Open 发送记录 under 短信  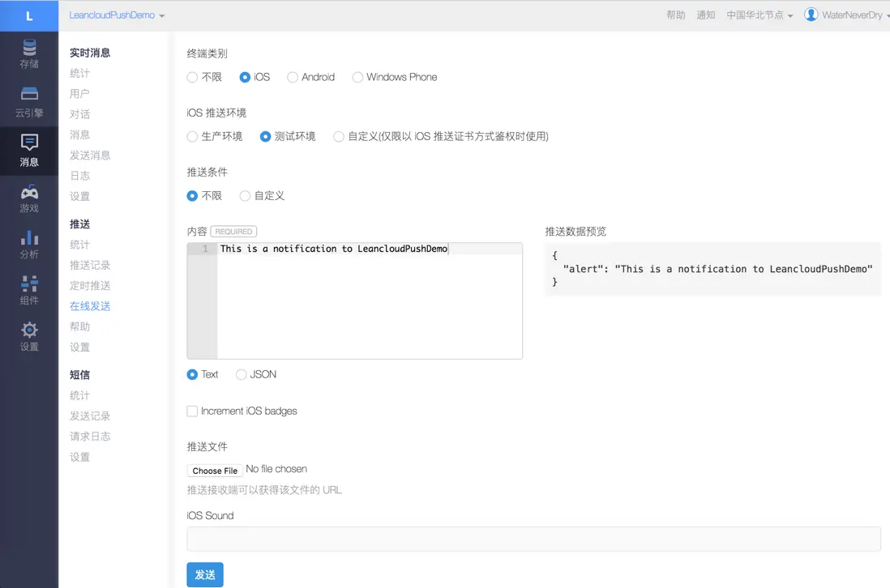point(90,415)
